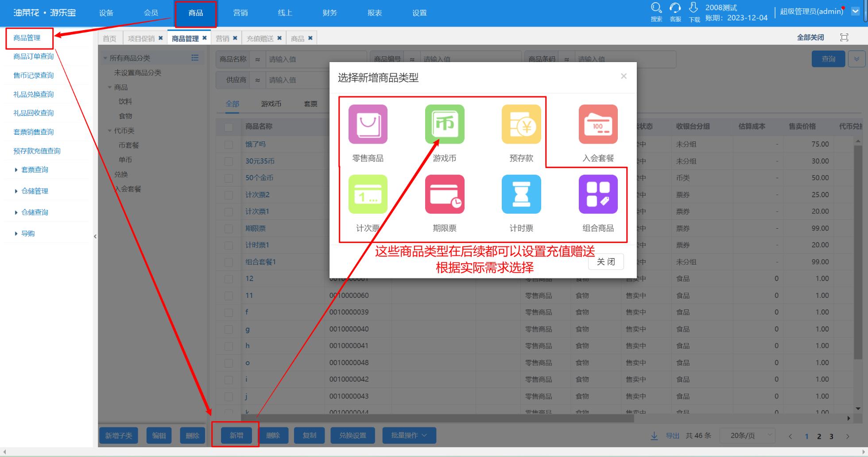Screen dimensions: 868x457
Task: Toggle fullscreen icon next to 全部关闭
Action: tap(844, 38)
